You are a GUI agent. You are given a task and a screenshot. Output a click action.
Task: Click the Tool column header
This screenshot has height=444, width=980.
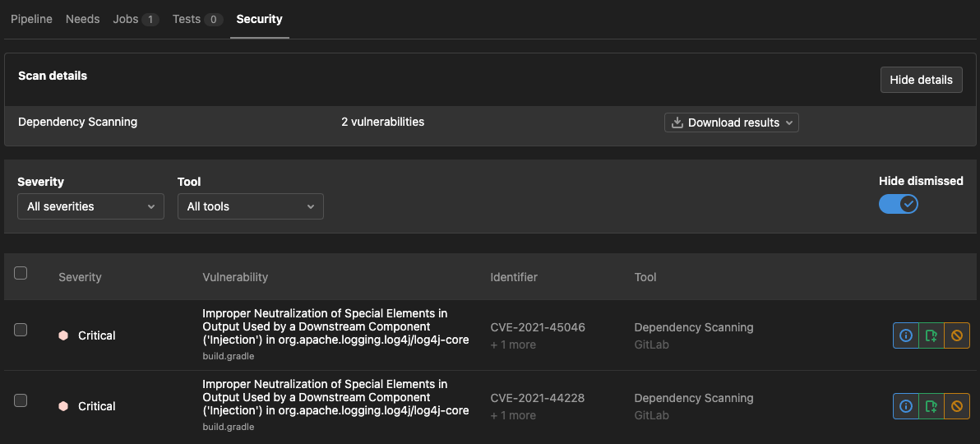coord(645,277)
